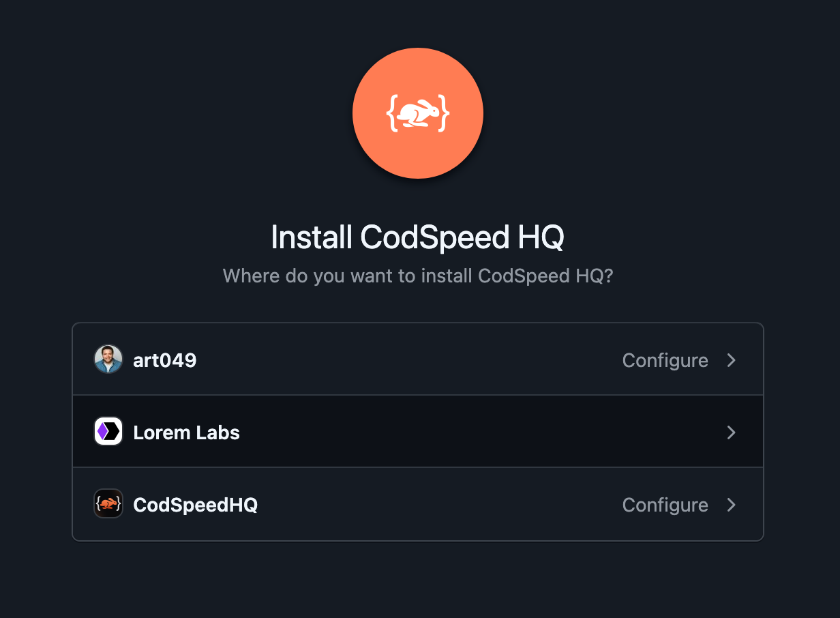Click the account selection list panel
The height and width of the screenshot is (618, 840).
coord(417,431)
